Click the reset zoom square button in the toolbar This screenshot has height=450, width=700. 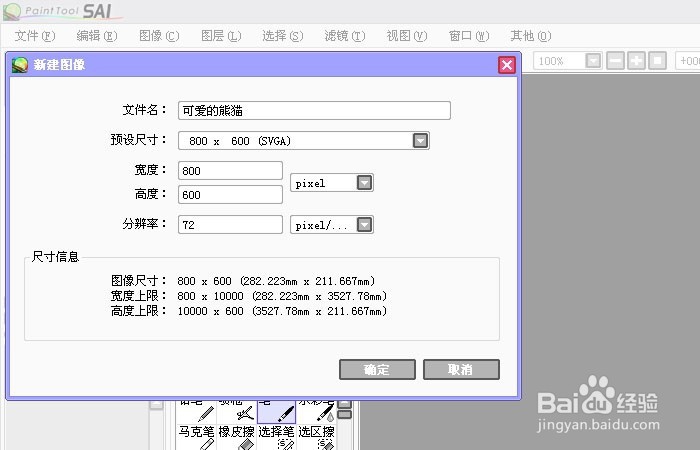click(657, 61)
